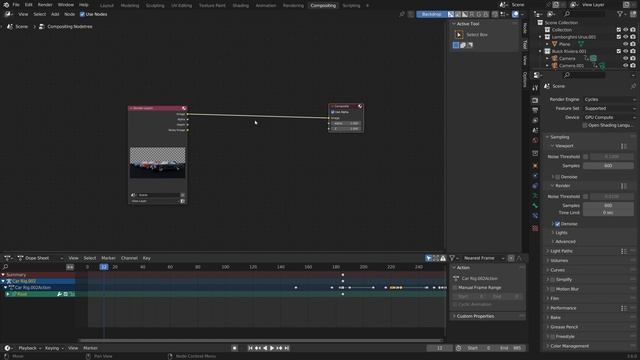This screenshot has height=360, width=640.
Task: Open the Render Engine dropdown showing Cycles
Action: pyautogui.click(x=609, y=100)
